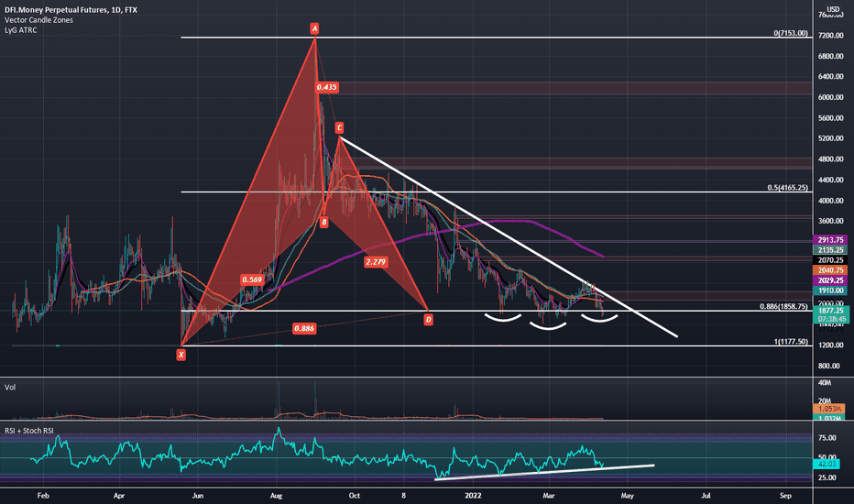Click the 07:38:45 candle countdown timer

click(x=830, y=319)
